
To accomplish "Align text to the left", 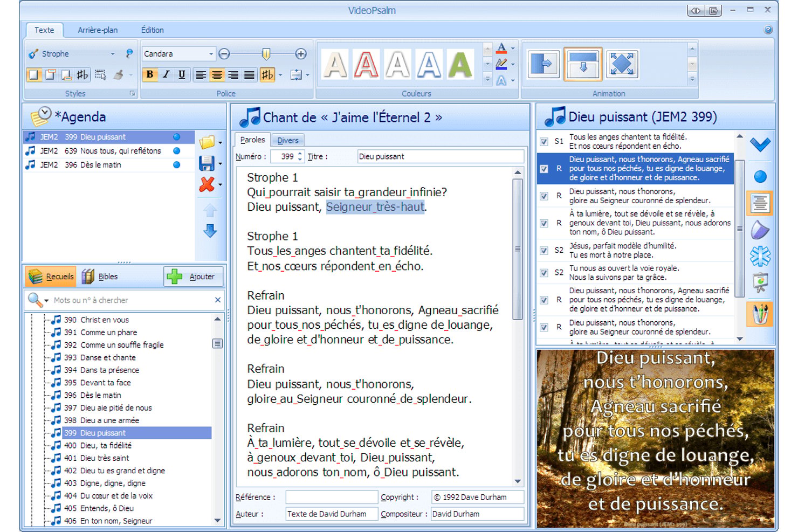I will click(x=201, y=74).
